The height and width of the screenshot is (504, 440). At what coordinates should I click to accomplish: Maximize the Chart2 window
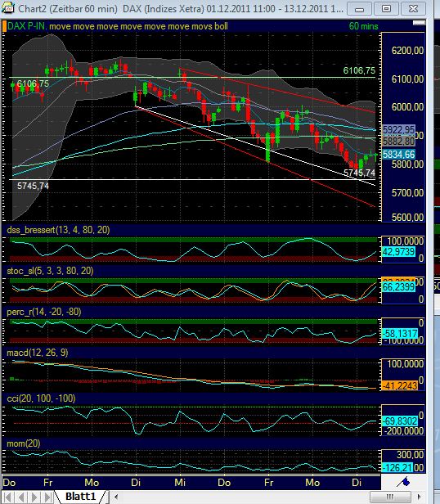386,9
